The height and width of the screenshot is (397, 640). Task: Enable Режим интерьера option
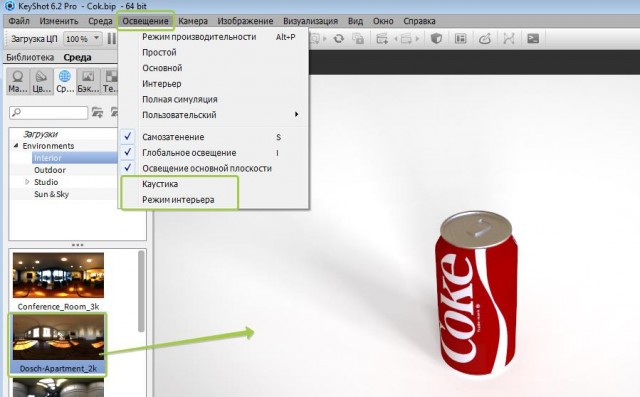coord(213,200)
